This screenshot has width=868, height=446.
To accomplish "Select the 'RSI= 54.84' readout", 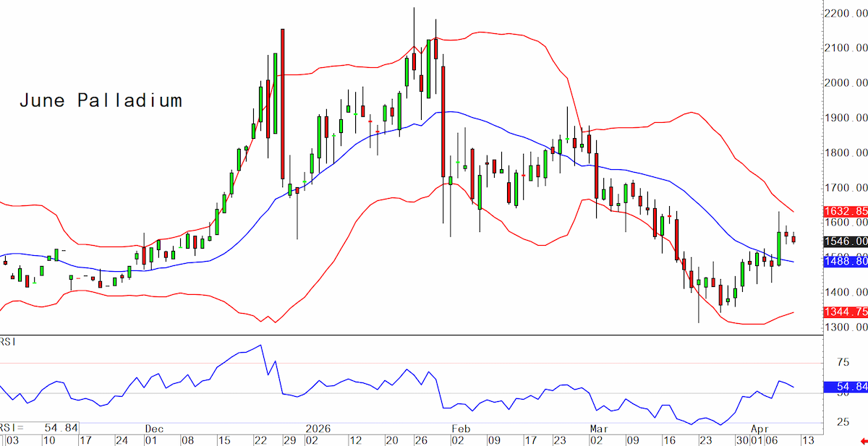I will point(38,429).
